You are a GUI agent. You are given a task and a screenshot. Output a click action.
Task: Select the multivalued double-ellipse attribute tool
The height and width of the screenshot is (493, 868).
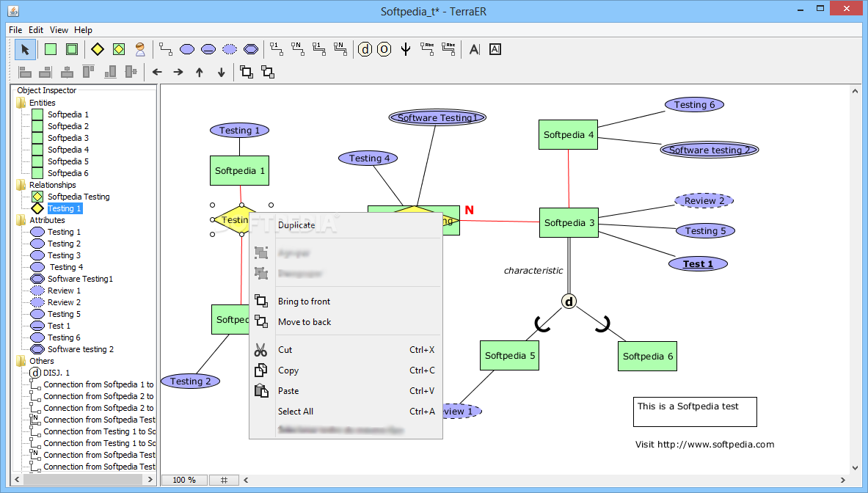251,49
